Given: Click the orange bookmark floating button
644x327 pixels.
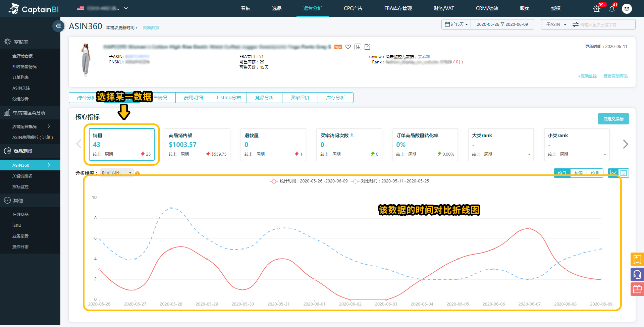Looking at the screenshot, I should click(x=637, y=259).
